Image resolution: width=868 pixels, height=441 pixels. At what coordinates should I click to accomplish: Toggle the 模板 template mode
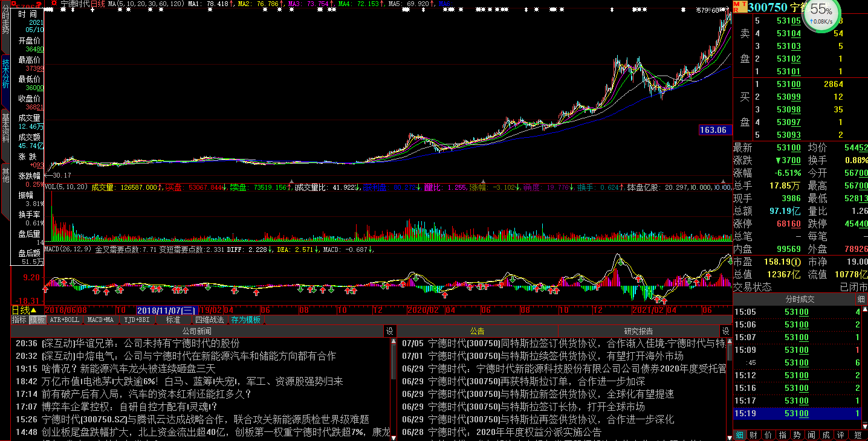[37, 320]
